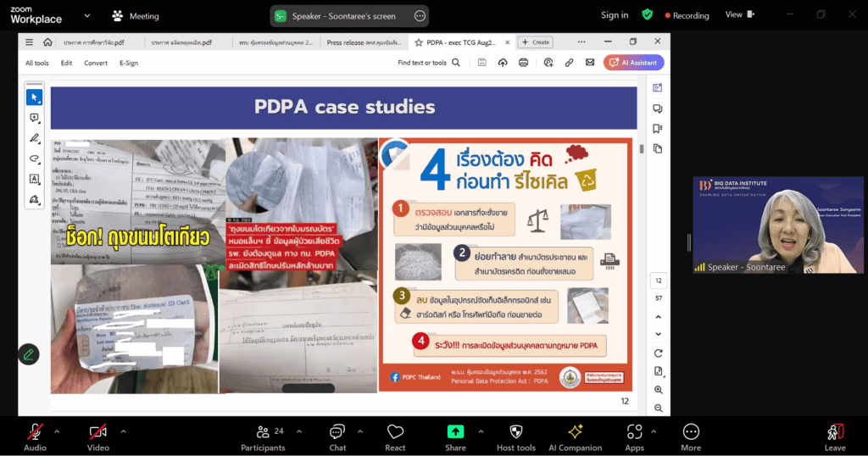Click the Sign in link

pos(615,15)
